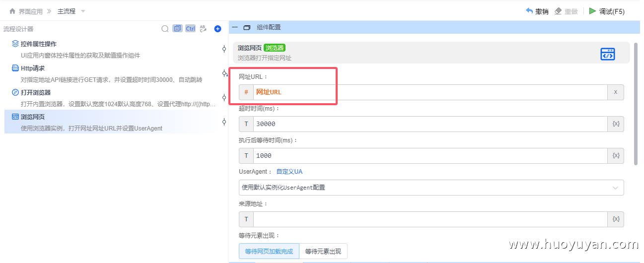Click the home icon in the breadcrumb

[x=12, y=11]
